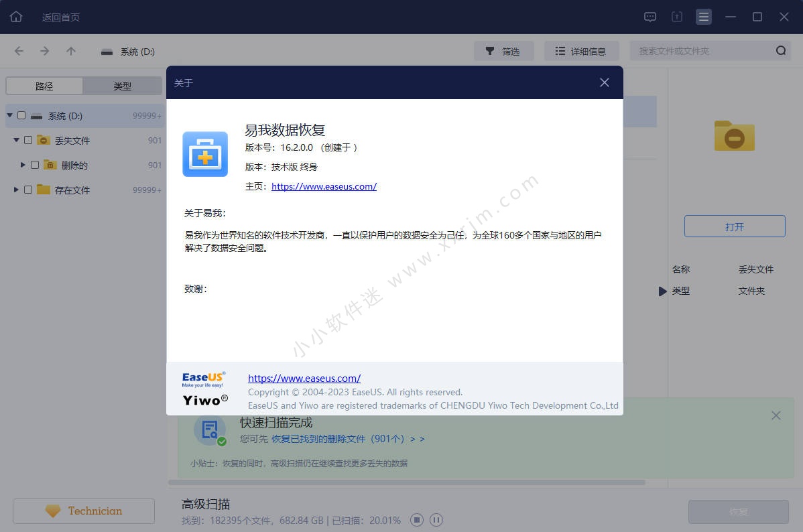Click the 文件夹 type value
This screenshot has width=803, height=532.
point(751,291)
